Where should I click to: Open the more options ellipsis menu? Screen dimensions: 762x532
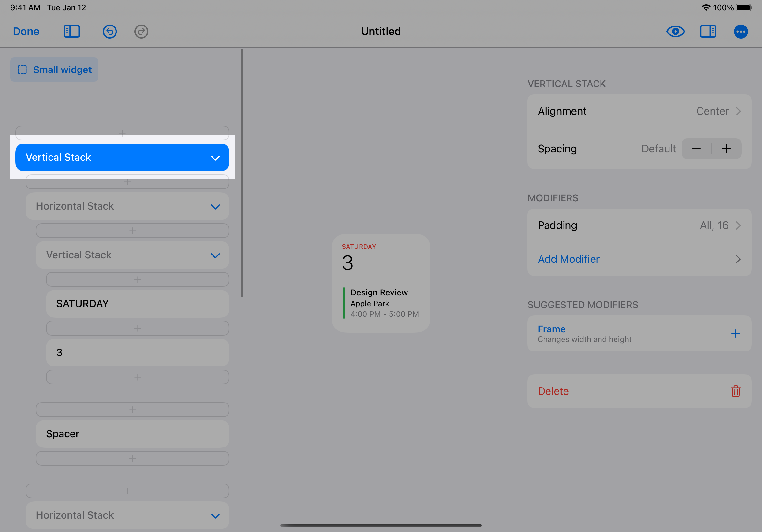[740, 32]
